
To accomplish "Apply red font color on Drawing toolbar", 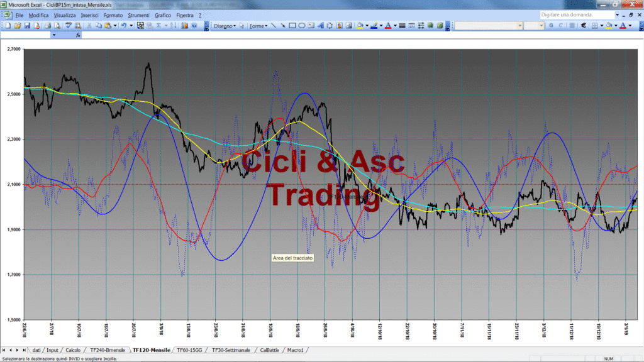I will point(387,25).
